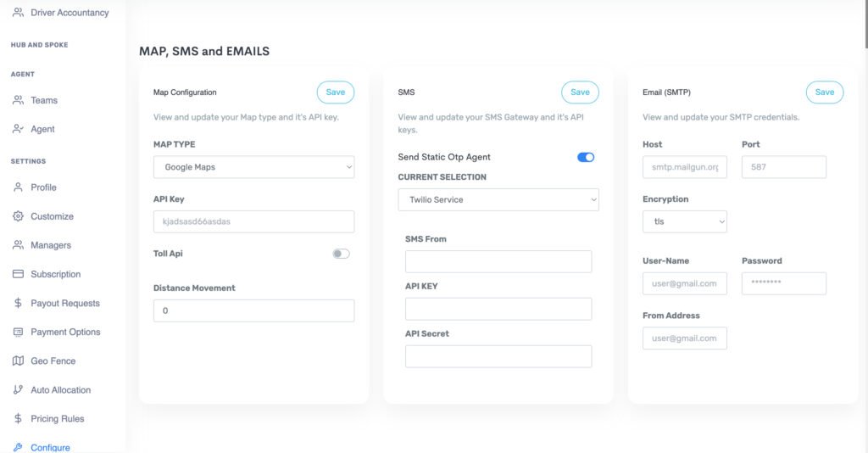Image resolution: width=868 pixels, height=453 pixels.
Task: Click the Subscription card icon
Action: pyautogui.click(x=19, y=274)
